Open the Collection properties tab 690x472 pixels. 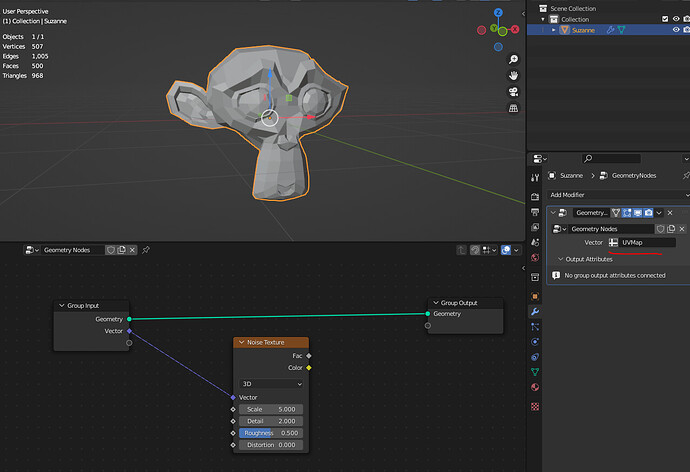pyautogui.click(x=535, y=277)
